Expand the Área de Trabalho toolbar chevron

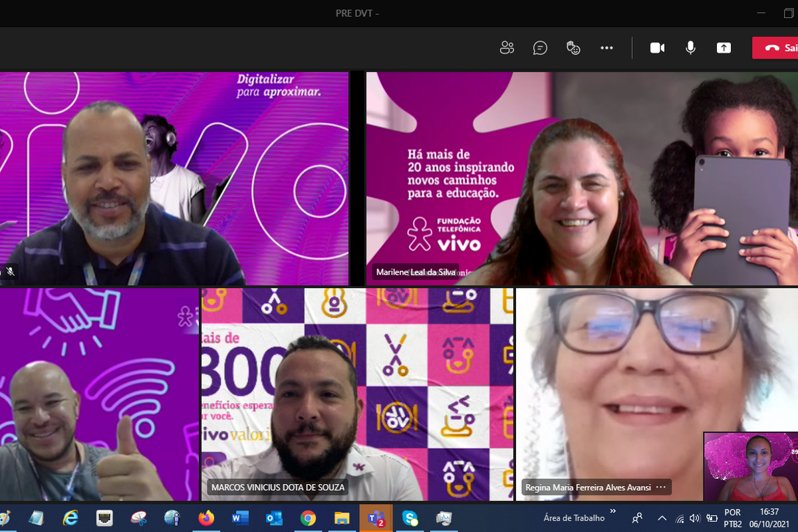pyautogui.click(x=612, y=511)
